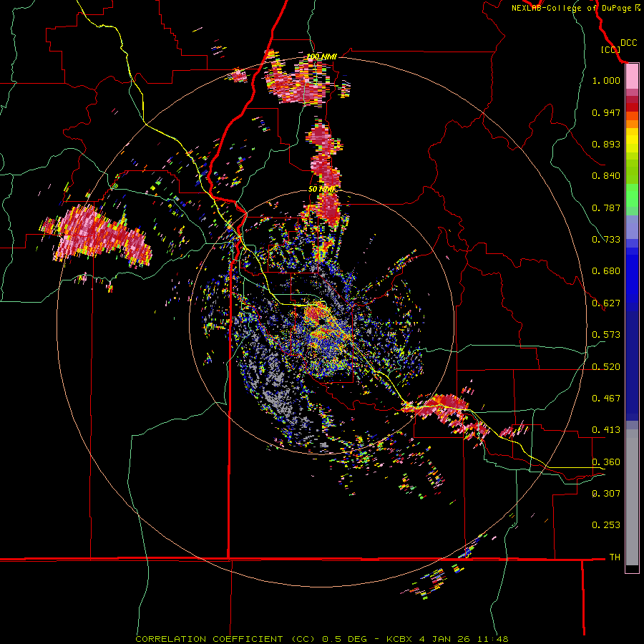Click the 0.307 legend value

pos(606,494)
